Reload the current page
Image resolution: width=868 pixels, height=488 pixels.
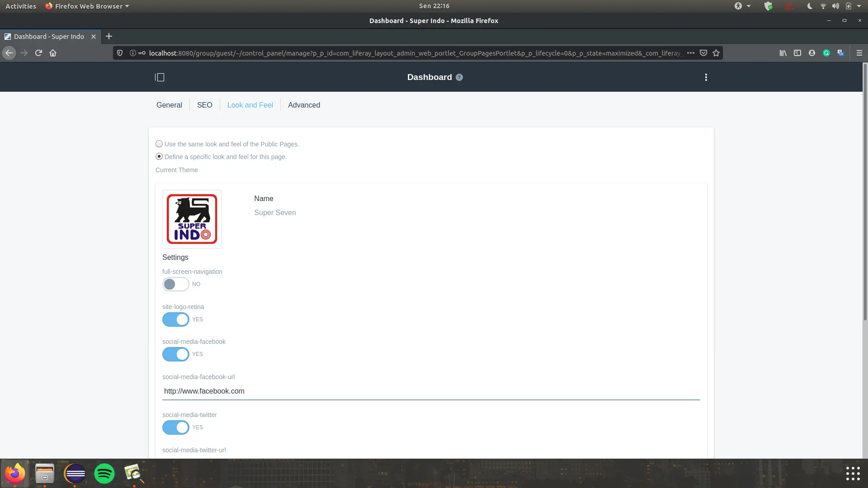(x=38, y=53)
